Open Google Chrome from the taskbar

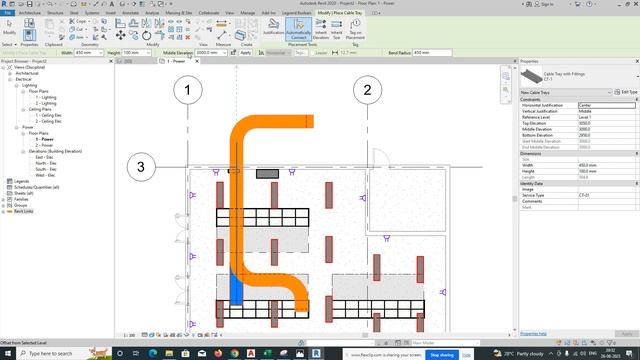234,353
